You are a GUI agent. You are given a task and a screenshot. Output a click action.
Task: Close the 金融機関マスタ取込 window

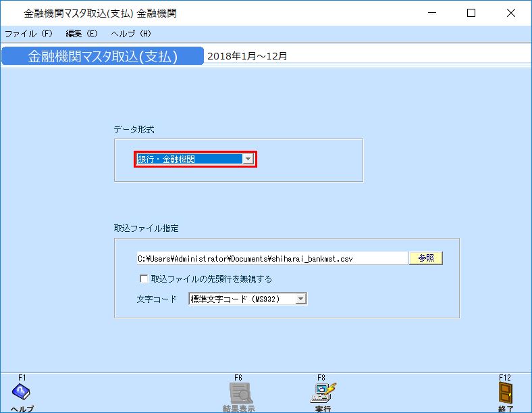tap(510, 13)
